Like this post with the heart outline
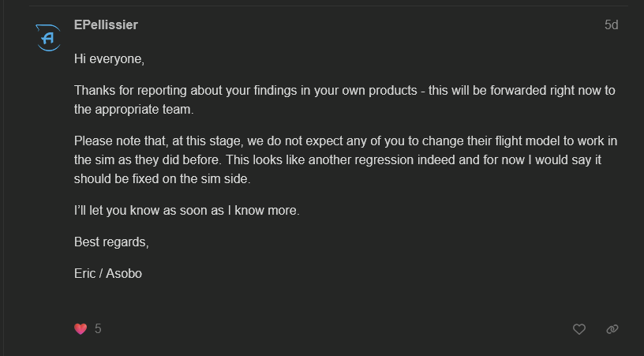This screenshot has width=644, height=356. (579, 329)
